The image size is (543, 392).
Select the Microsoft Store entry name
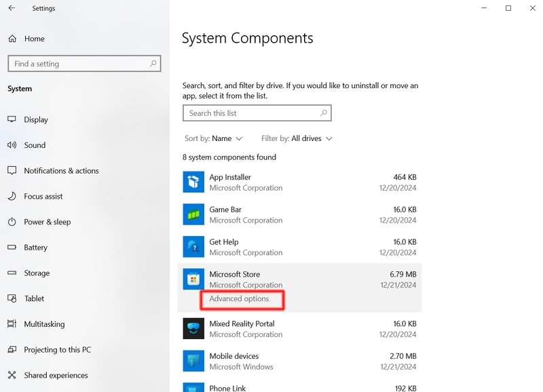pyautogui.click(x=234, y=275)
